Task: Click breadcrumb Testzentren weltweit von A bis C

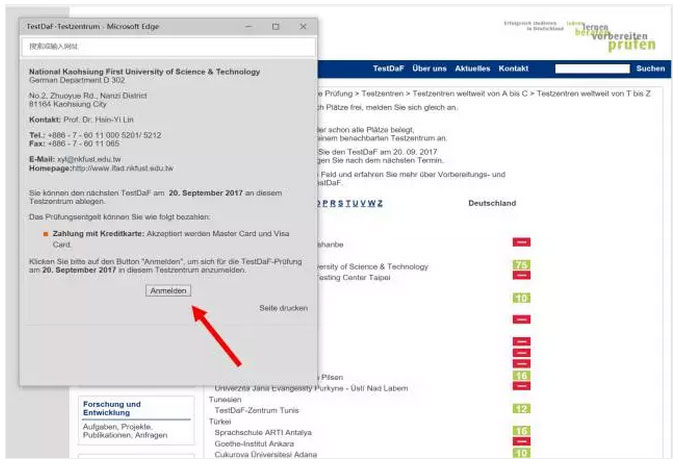Action: pos(470,93)
